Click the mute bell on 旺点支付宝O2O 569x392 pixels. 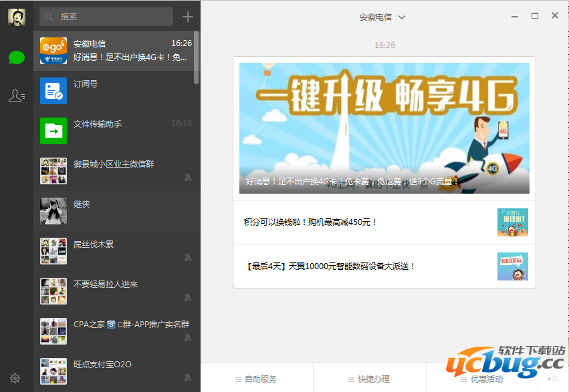[x=188, y=377]
